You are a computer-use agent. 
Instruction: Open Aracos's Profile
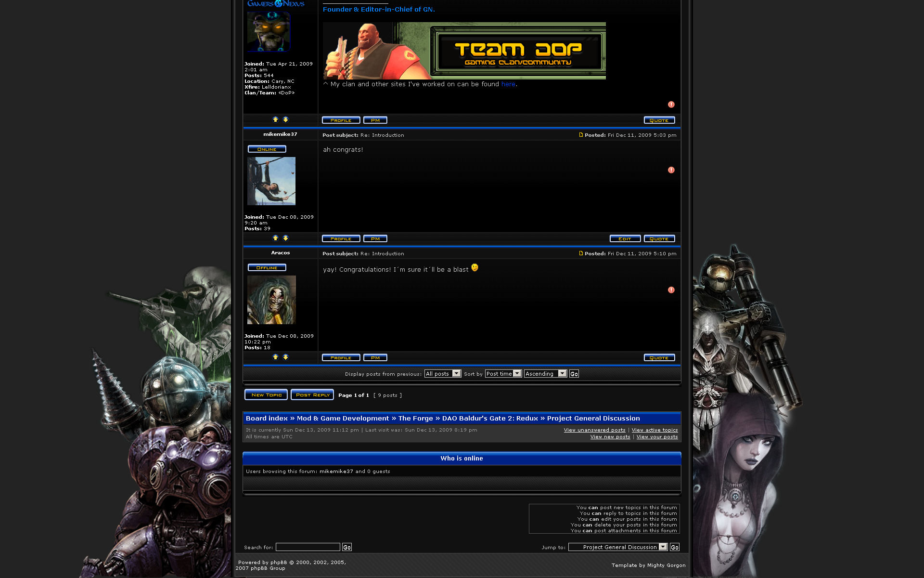341,357
